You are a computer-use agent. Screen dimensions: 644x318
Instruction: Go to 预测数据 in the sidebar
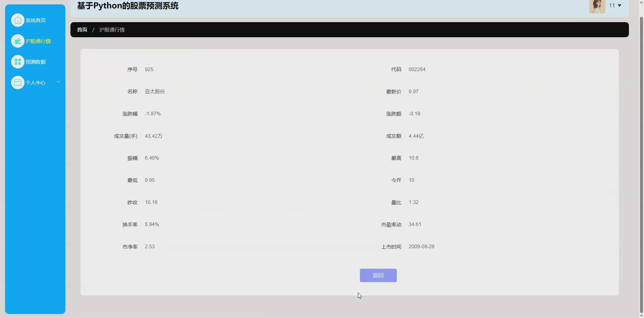click(x=35, y=62)
